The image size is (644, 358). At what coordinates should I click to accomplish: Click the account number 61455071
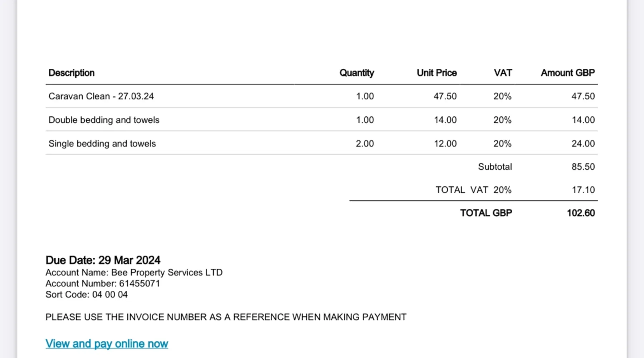[x=140, y=284]
